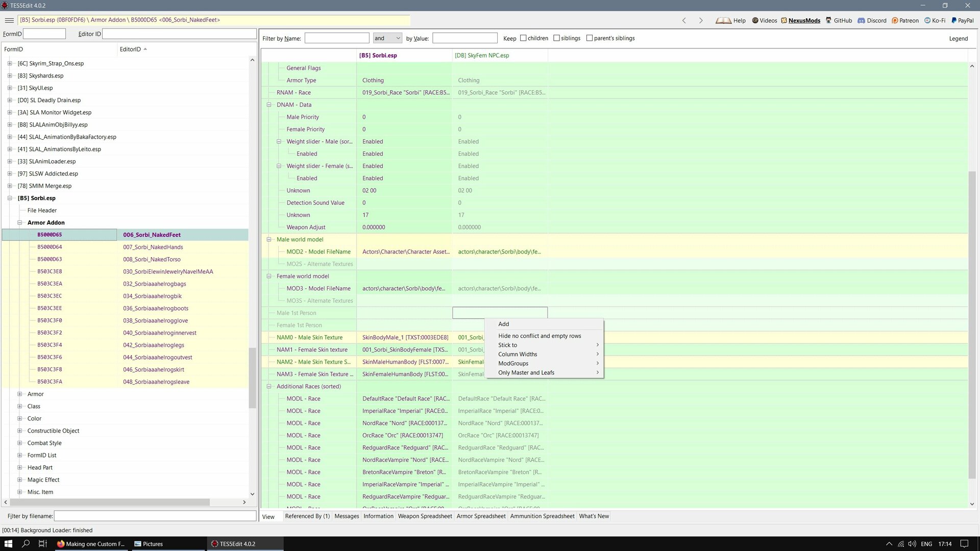Open the What's New tab
Screen dimensions: 980x551
pos(594,516)
